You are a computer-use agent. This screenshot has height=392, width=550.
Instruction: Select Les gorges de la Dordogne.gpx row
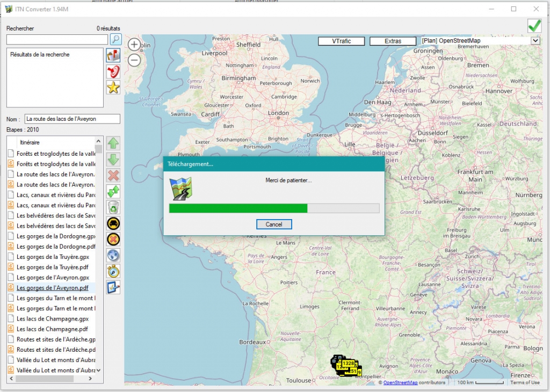51,236
